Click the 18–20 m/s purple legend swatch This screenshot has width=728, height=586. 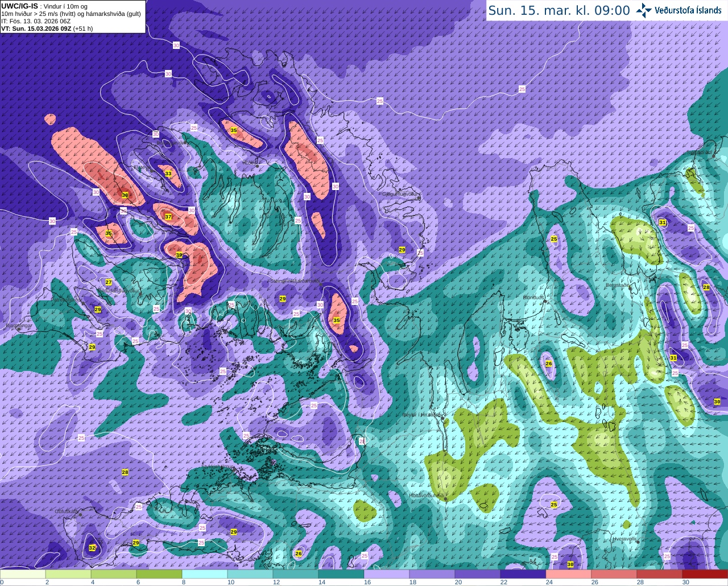pos(432,574)
